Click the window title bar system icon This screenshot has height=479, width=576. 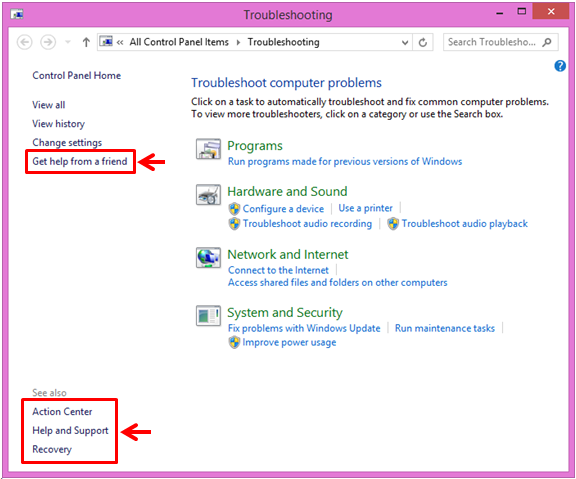(x=17, y=14)
